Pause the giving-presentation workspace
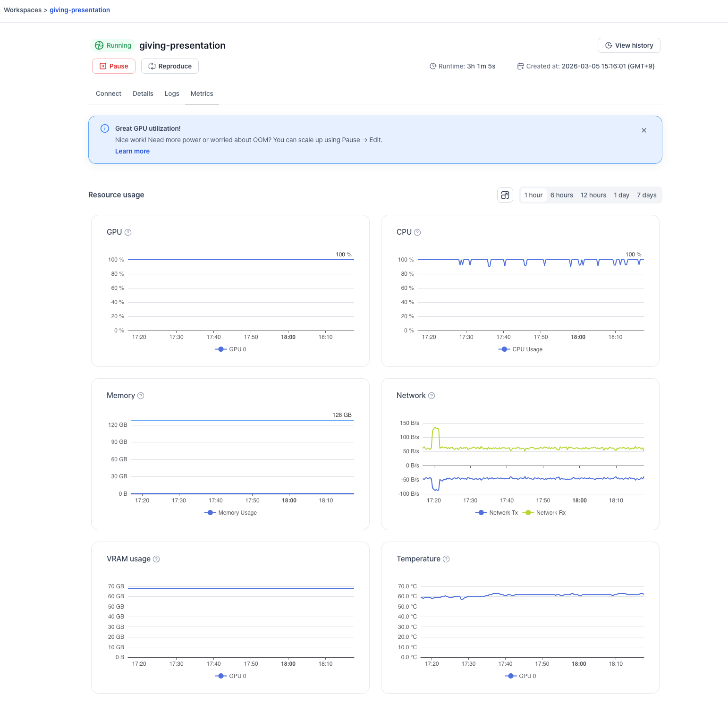The width and height of the screenshot is (728, 704). point(113,66)
